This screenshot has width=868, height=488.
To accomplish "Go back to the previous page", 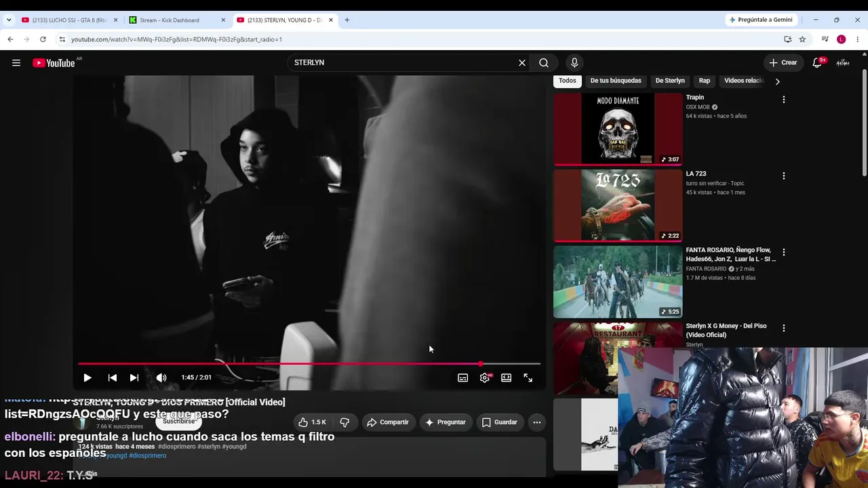I will click(x=10, y=39).
